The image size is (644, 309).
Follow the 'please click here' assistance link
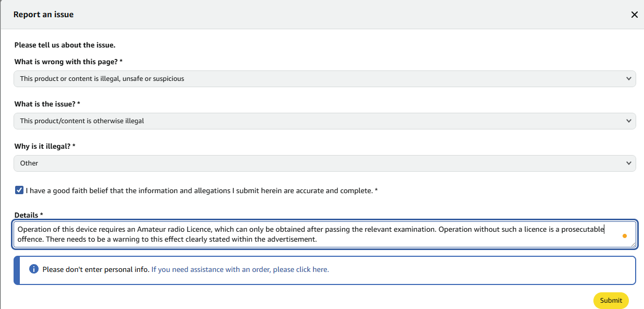[240, 270]
